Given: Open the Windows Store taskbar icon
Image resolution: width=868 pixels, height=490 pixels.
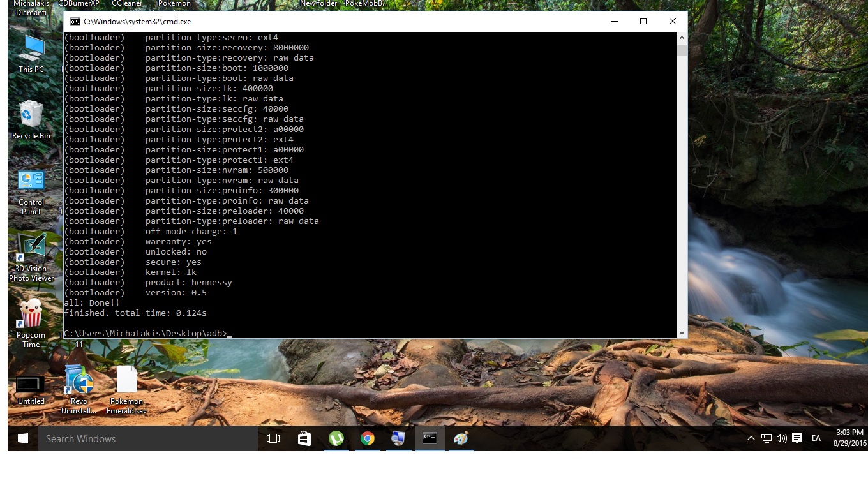Looking at the screenshot, I should tap(304, 438).
